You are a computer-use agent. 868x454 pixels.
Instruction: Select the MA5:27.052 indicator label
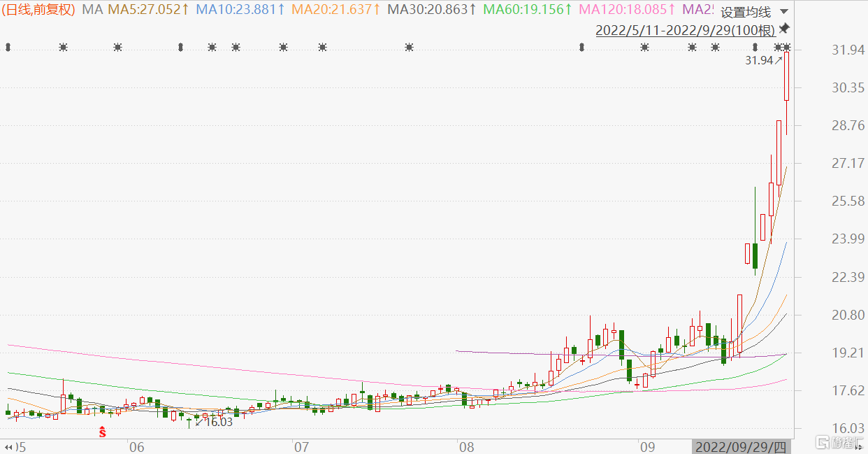(147, 10)
